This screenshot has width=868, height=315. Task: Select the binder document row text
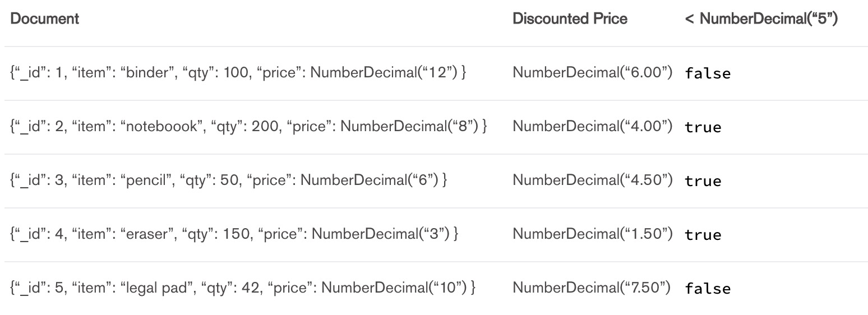[238, 73]
